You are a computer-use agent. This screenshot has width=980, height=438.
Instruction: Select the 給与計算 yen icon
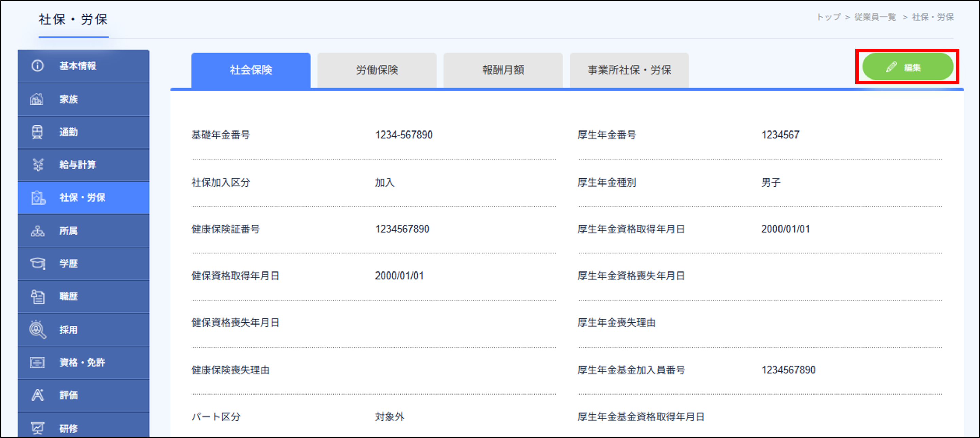37,165
